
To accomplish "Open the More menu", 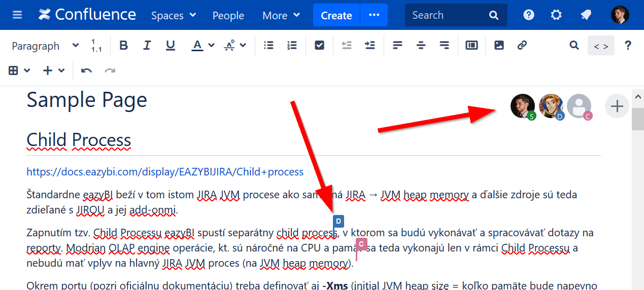I will pyautogui.click(x=281, y=15).
